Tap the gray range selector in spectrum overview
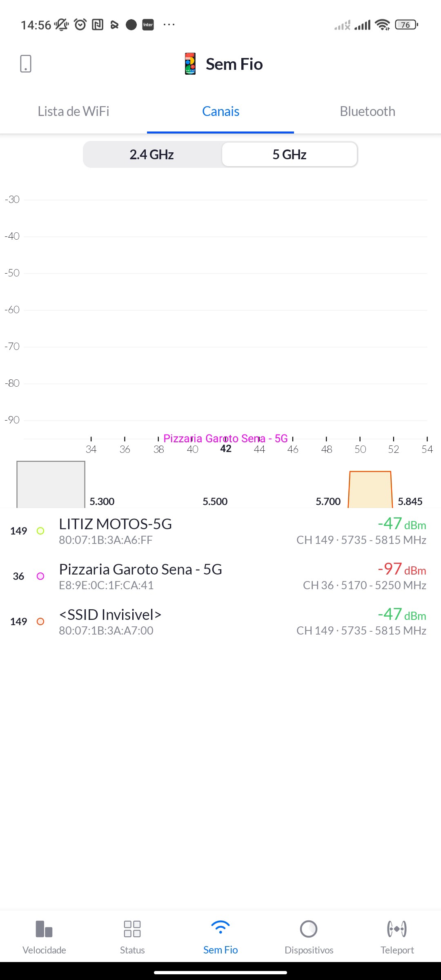Screen dimensions: 441x980 pyautogui.click(x=51, y=485)
